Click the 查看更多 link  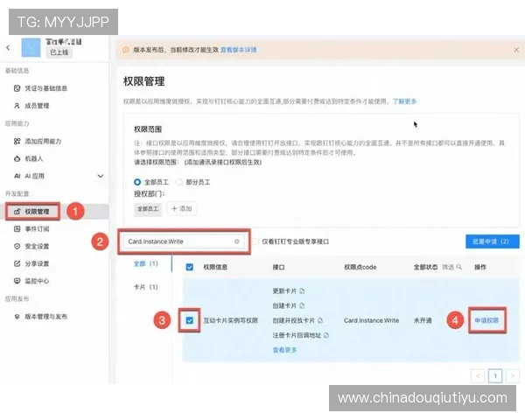click(x=284, y=350)
